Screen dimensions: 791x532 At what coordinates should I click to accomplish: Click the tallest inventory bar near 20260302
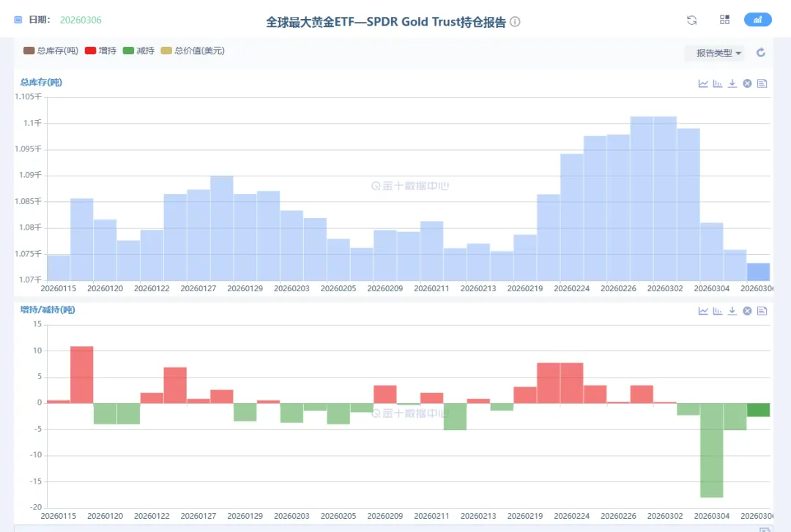[665, 199]
